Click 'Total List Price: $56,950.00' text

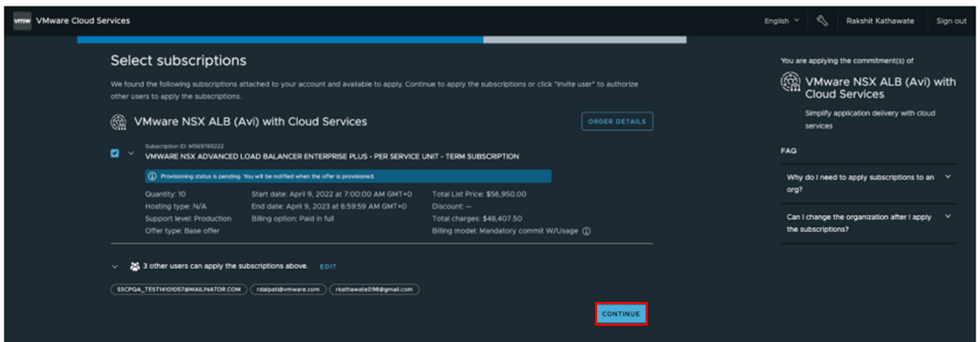tap(479, 194)
